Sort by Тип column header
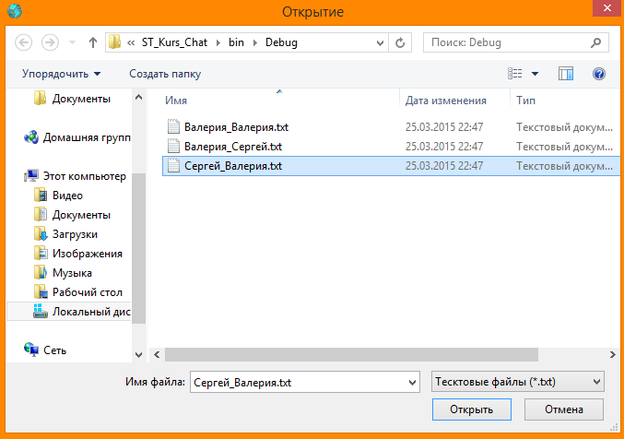624x439 pixels. pyautogui.click(x=526, y=100)
